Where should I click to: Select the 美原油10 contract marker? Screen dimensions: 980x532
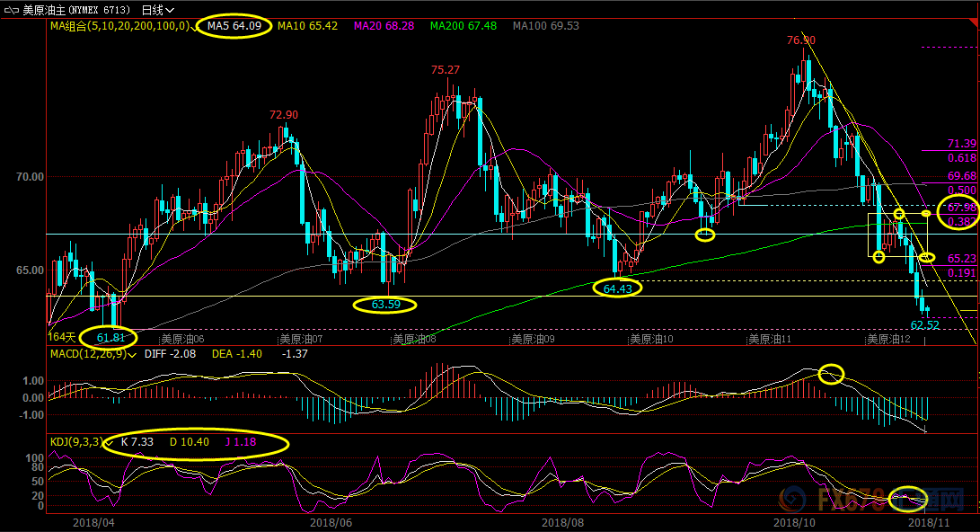pyautogui.click(x=652, y=340)
